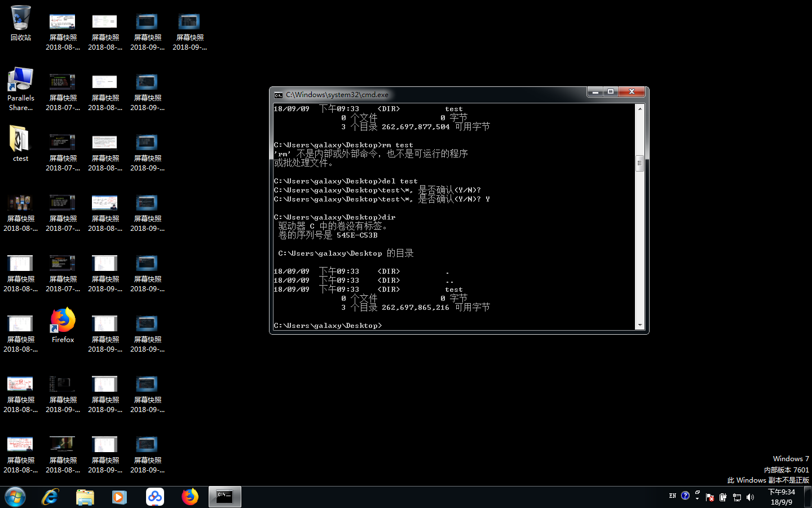Click the network tray icon
Screen dimensions: 812x508
(x=736, y=497)
